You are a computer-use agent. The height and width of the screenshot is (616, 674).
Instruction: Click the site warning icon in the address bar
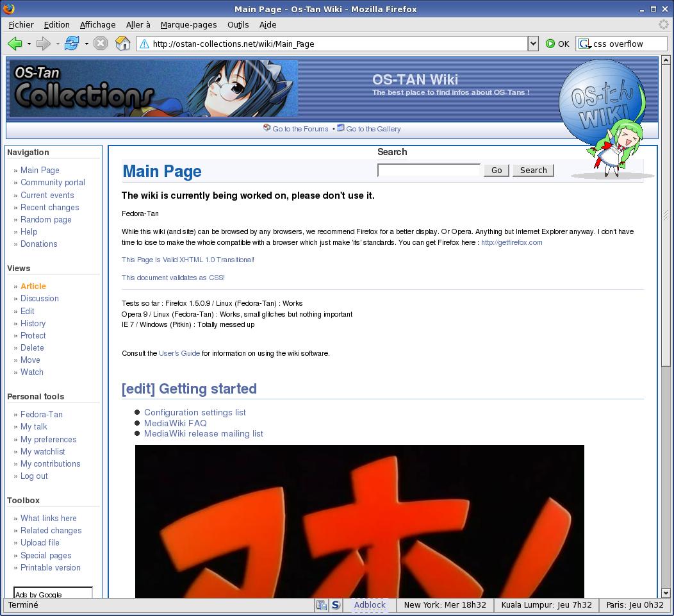tap(144, 44)
